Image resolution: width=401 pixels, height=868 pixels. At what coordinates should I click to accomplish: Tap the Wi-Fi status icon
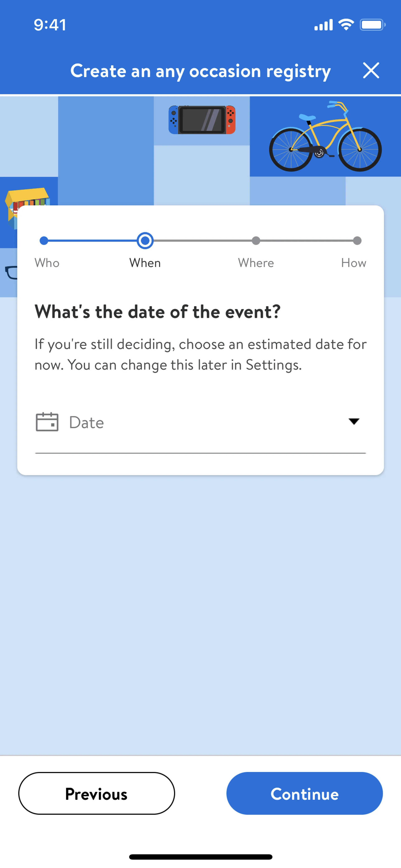[346, 25]
